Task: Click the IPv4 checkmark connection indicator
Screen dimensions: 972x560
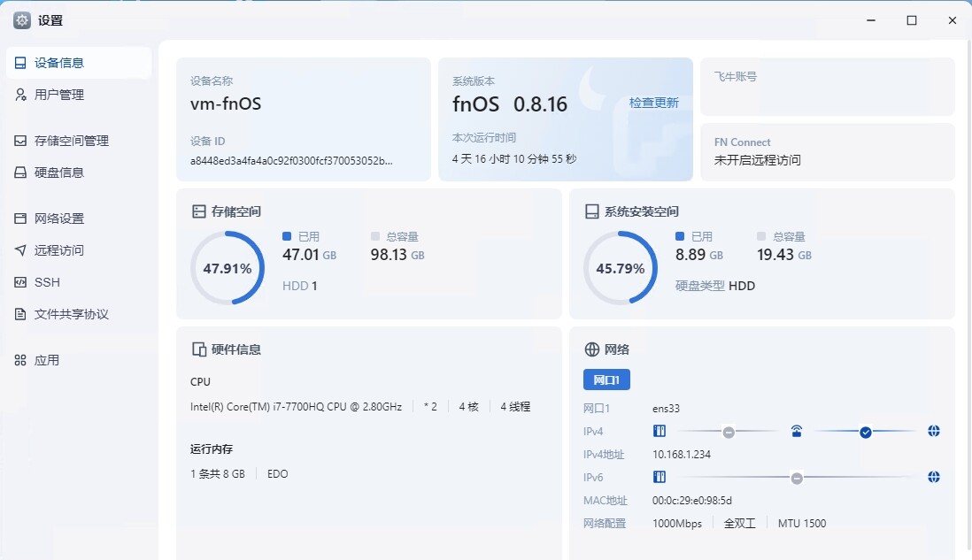Action: point(866,432)
